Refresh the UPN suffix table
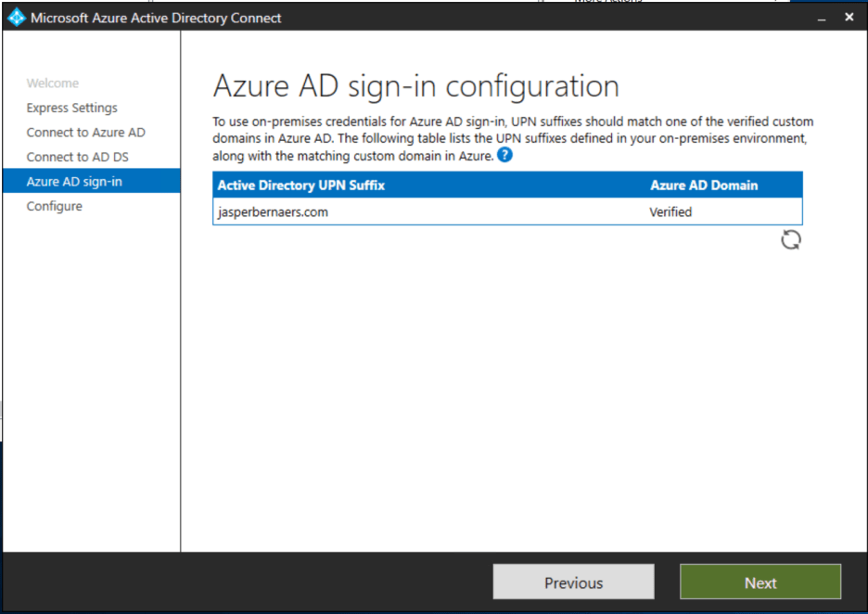 pyautogui.click(x=790, y=239)
